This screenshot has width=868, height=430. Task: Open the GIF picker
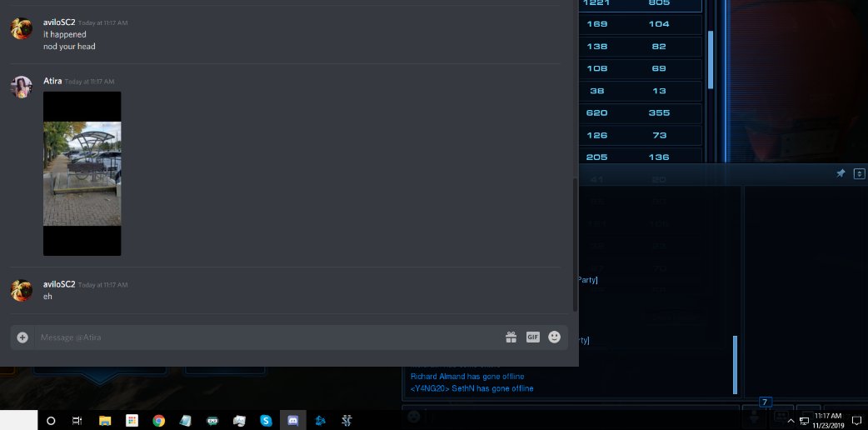click(532, 337)
